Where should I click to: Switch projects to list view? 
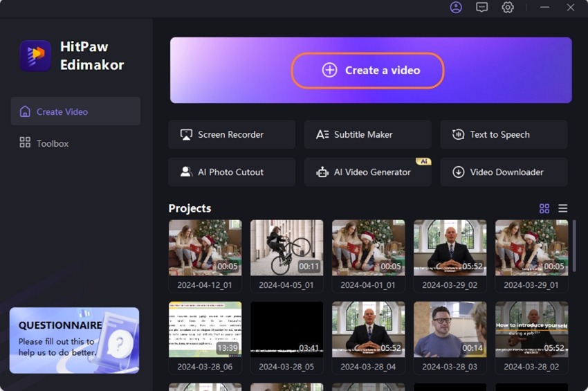click(562, 208)
